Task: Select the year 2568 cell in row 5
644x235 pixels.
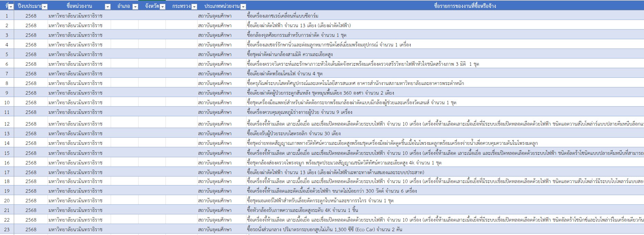Action: pos(31,54)
